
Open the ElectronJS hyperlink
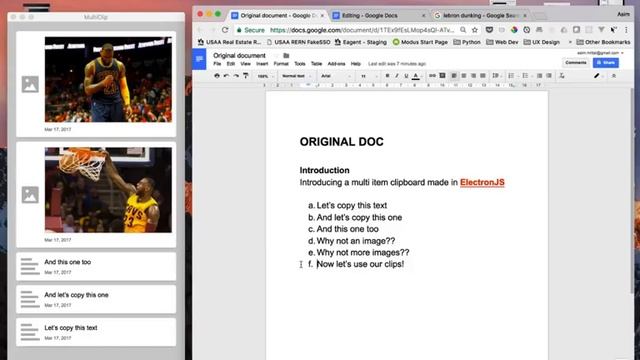tap(482, 182)
